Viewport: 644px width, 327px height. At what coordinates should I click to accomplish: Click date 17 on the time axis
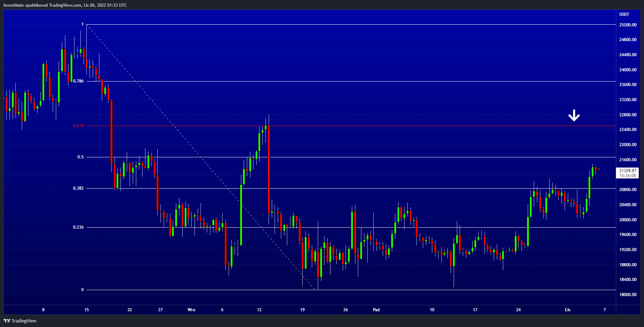(475, 310)
